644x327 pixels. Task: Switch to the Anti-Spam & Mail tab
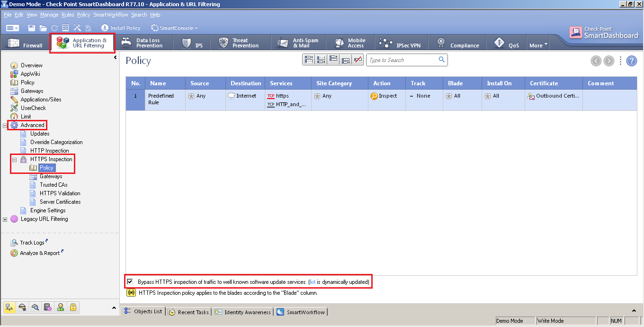click(x=298, y=43)
